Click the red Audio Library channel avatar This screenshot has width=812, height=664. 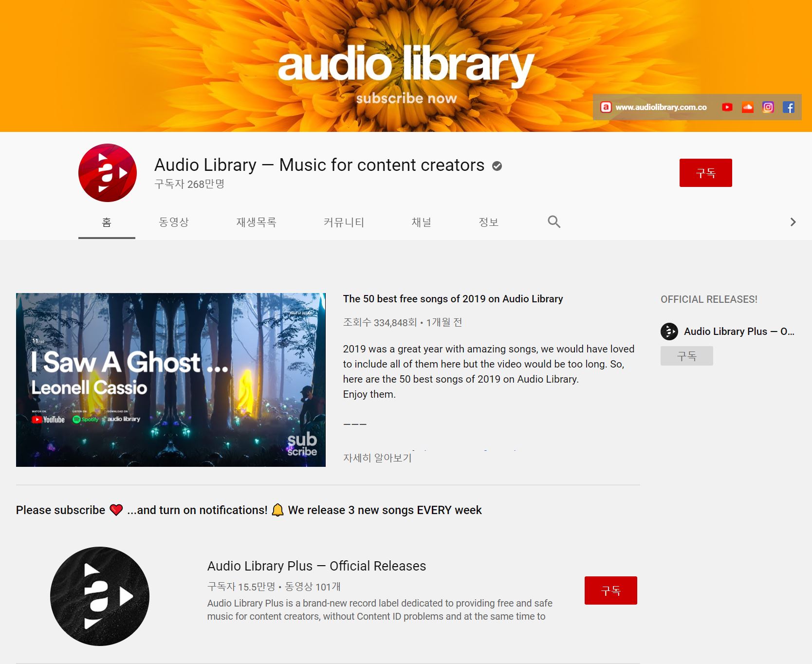[x=108, y=173]
